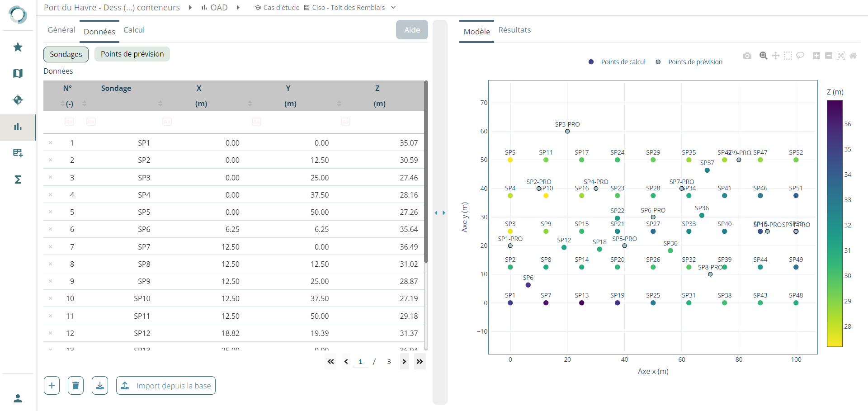Select the lasso selection tool on the chart
The width and height of the screenshot is (868, 411).
pos(800,56)
